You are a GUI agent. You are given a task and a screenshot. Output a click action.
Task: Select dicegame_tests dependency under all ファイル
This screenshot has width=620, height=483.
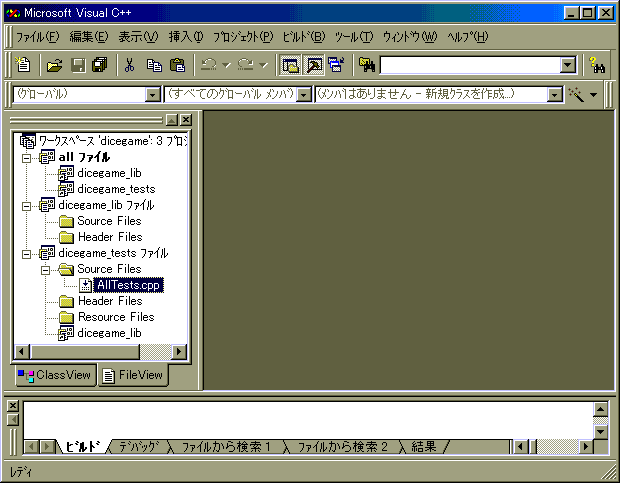click(x=116, y=189)
